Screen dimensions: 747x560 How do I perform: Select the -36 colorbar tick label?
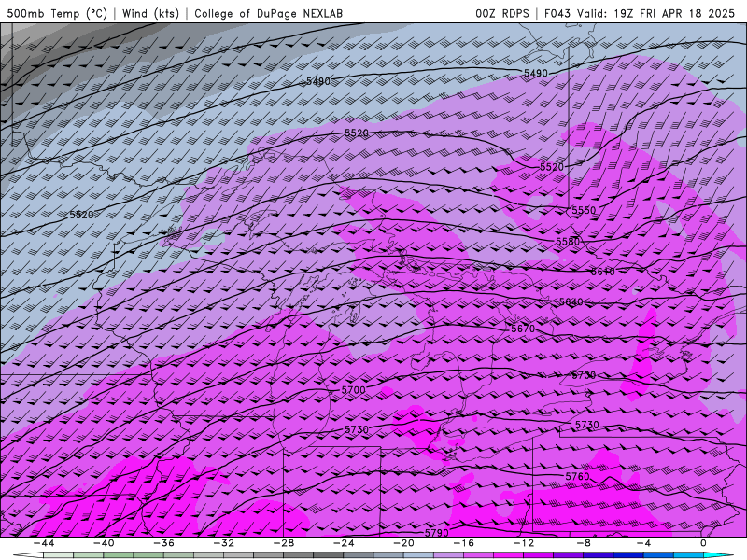[x=163, y=543]
